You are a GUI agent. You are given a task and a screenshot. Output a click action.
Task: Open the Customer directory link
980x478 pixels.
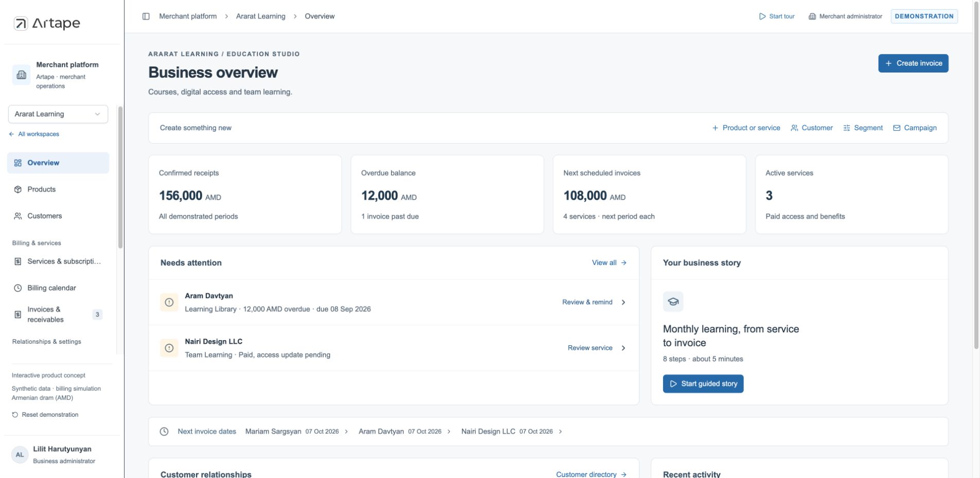pos(591,474)
